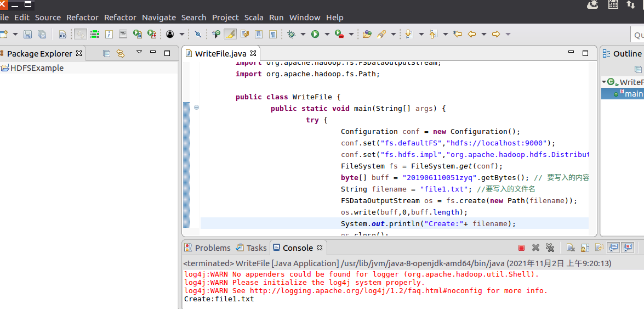
Task: Open the Refactor menu
Action: 82,17
